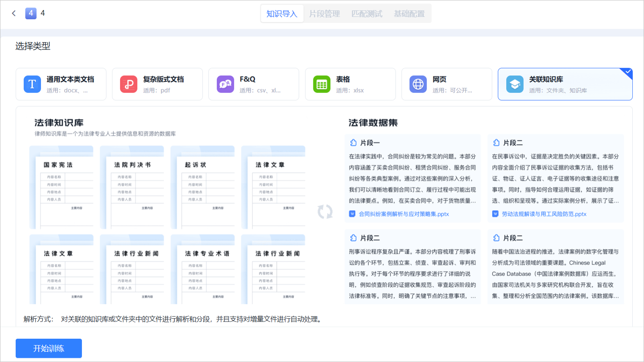Click the share icon on 片段一 card

pos(354,143)
